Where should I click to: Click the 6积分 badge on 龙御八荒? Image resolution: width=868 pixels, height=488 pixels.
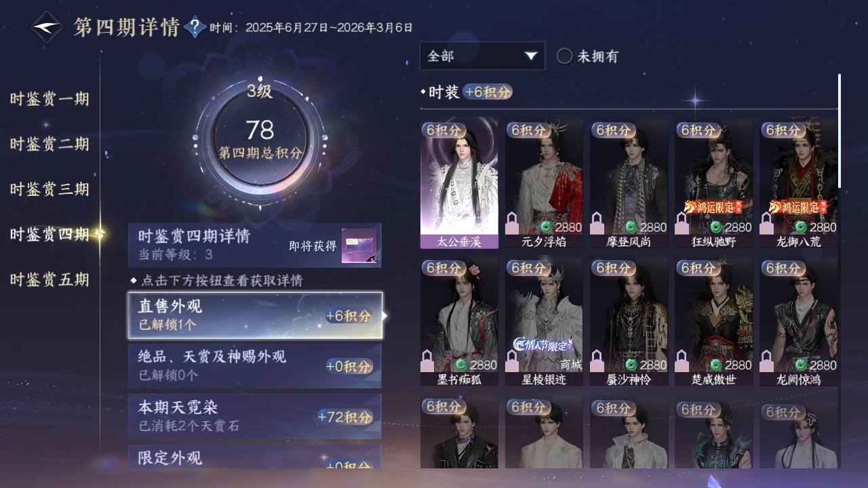tap(783, 129)
